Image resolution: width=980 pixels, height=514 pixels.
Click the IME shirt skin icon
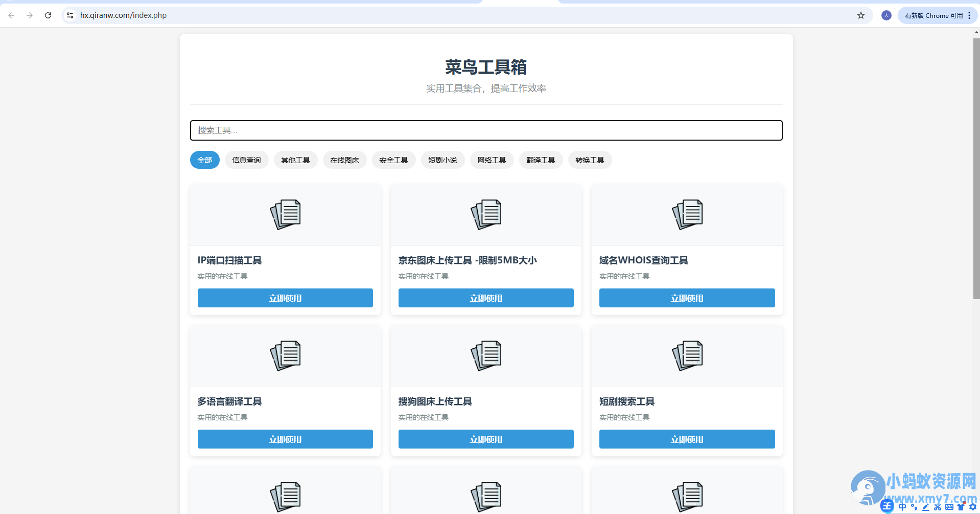(961, 507)
